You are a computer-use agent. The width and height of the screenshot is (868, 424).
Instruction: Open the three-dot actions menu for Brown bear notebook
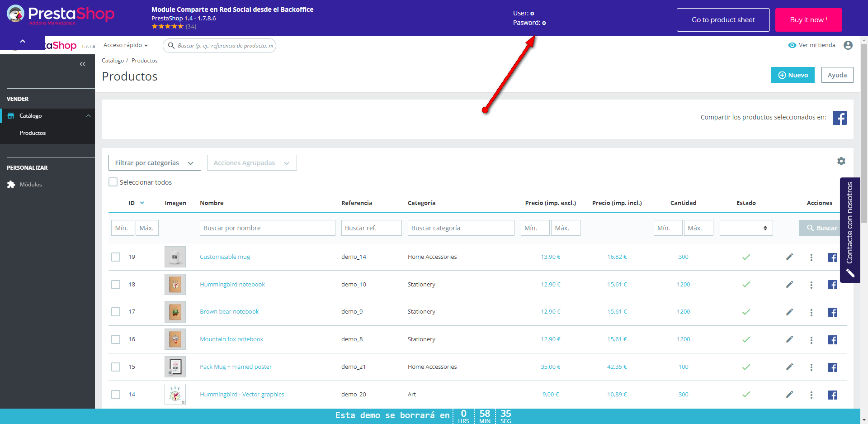811,312
